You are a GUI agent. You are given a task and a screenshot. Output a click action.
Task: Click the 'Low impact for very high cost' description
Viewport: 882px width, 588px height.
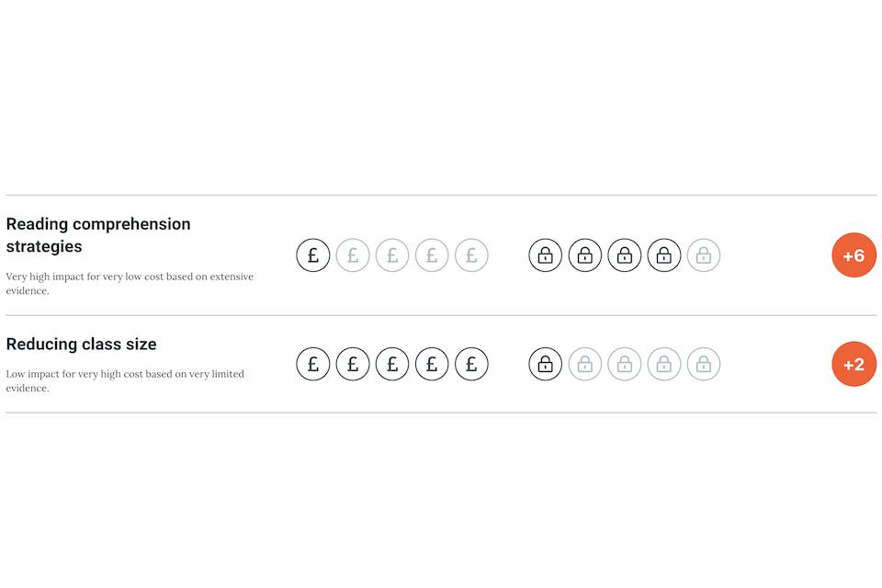125,380
